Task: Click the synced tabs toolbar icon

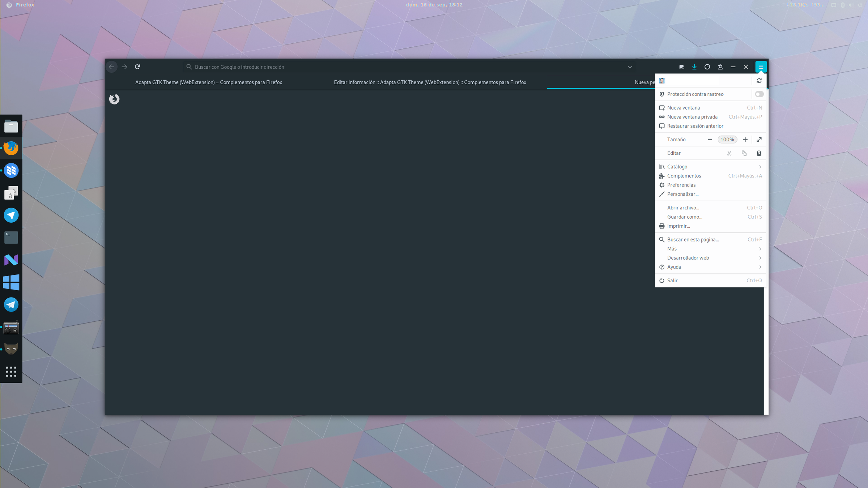Action: pos(681,67)
